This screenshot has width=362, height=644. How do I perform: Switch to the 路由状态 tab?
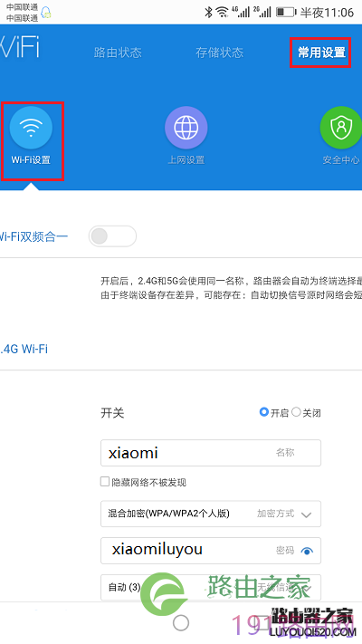[x=118, y=53]
